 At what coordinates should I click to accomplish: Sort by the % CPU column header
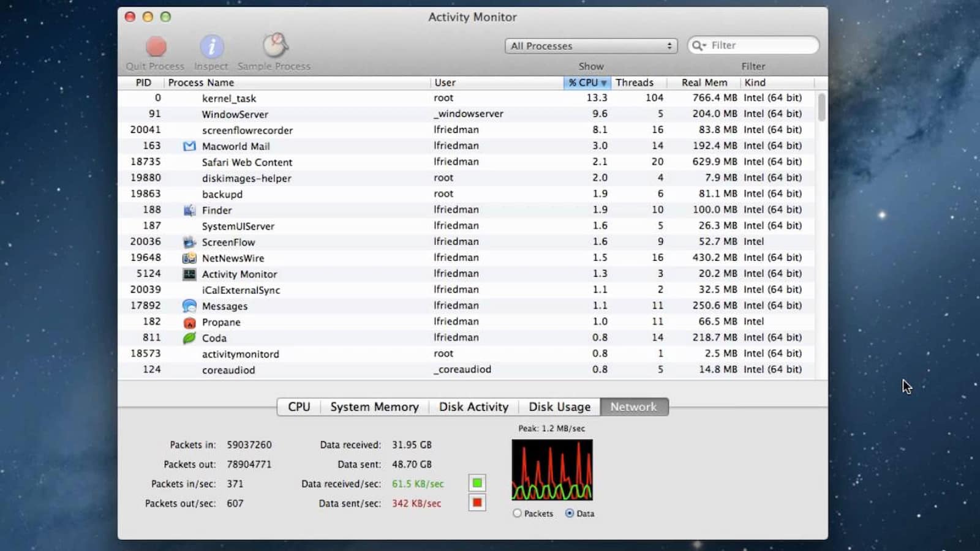(x=587, y=83)
